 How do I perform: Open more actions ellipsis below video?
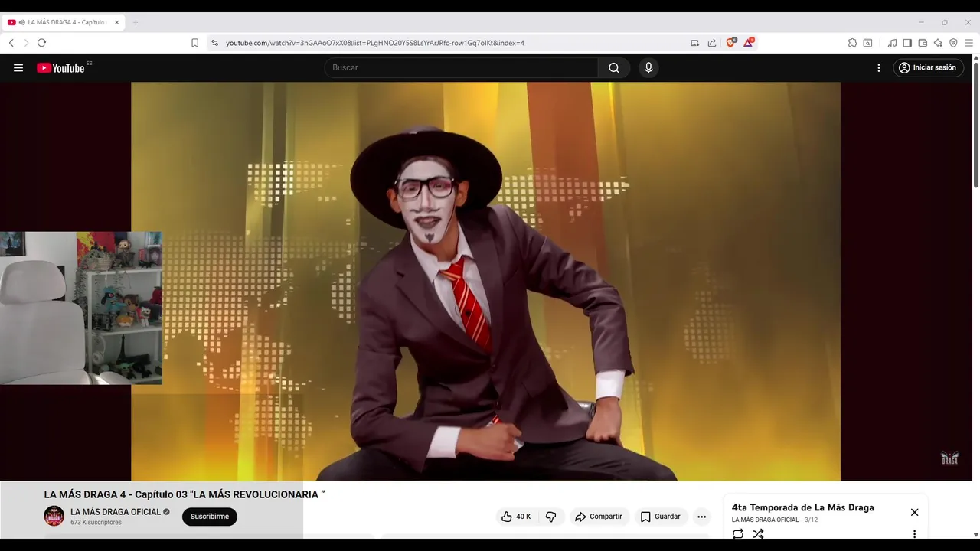click(701, 517)
